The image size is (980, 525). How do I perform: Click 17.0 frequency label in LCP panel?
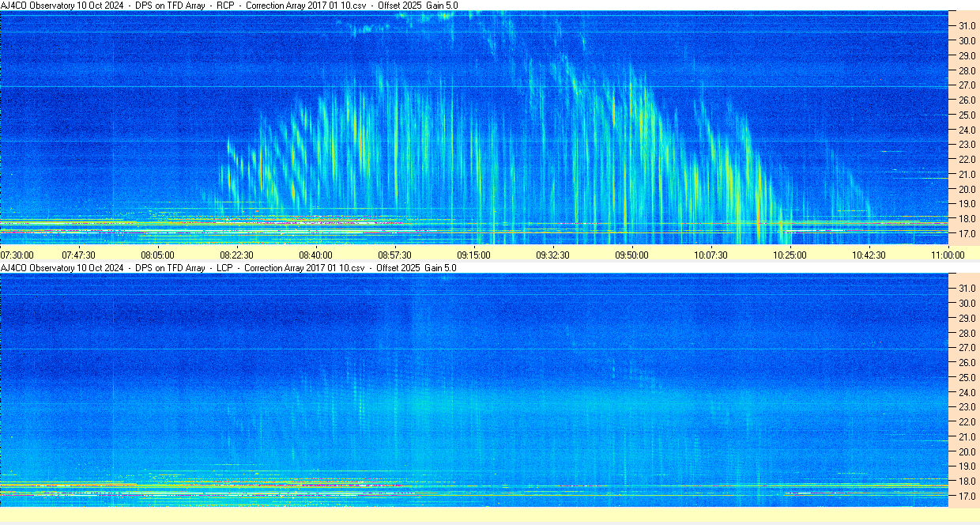click(x=967, y=497)
